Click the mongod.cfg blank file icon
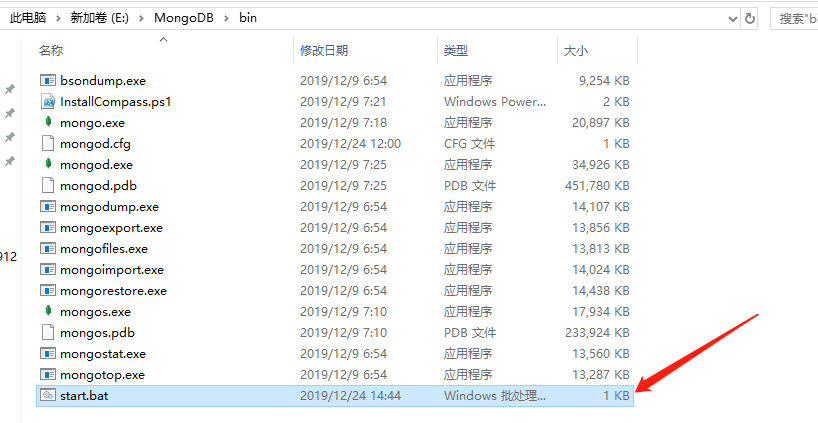The width and height of the screenshot is (818, 423). click(x=48, y=143)
